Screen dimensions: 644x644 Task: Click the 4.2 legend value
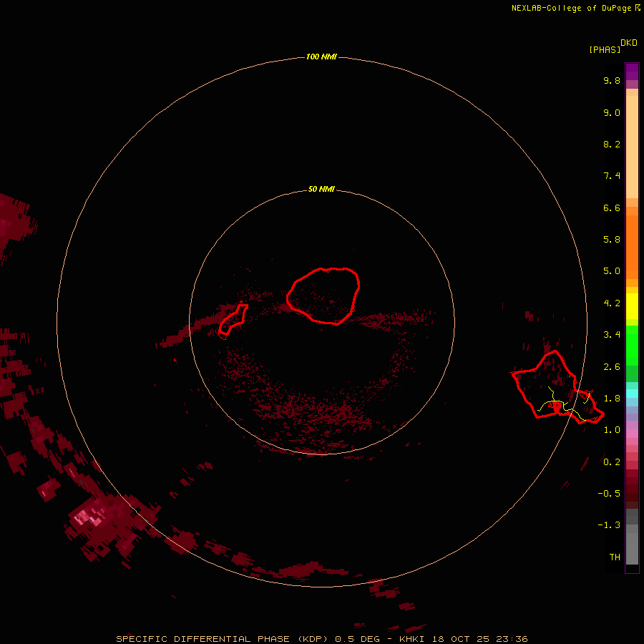[x=612, y=303]
